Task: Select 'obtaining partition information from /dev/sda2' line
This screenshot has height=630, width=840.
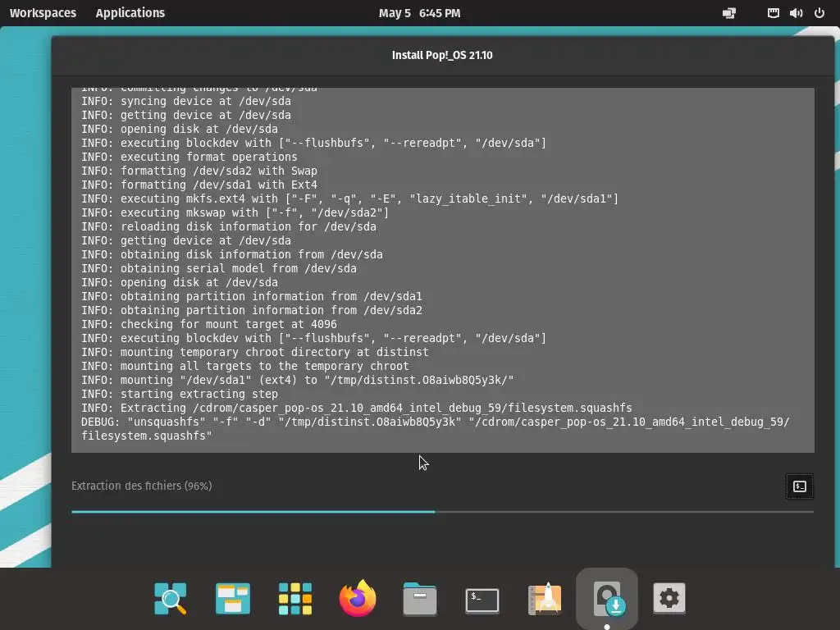Action: coord(252,311)
